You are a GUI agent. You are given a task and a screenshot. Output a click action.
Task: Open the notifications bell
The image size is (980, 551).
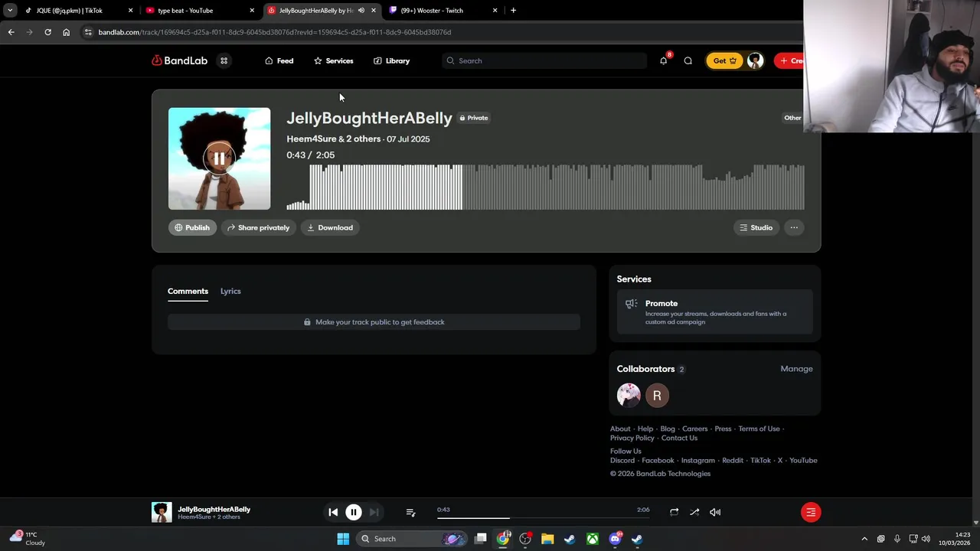(663, 60)
